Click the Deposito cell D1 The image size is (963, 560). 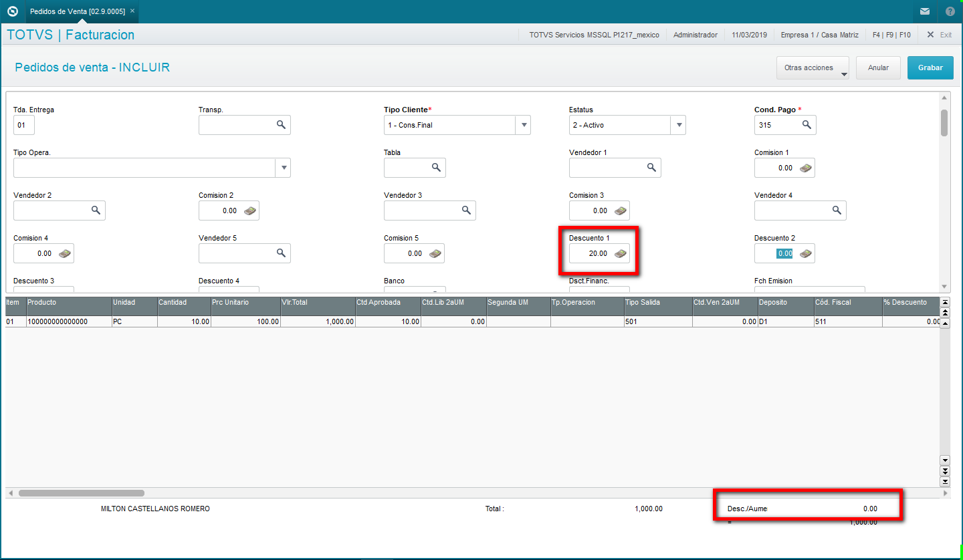click(x=786, y=321)
